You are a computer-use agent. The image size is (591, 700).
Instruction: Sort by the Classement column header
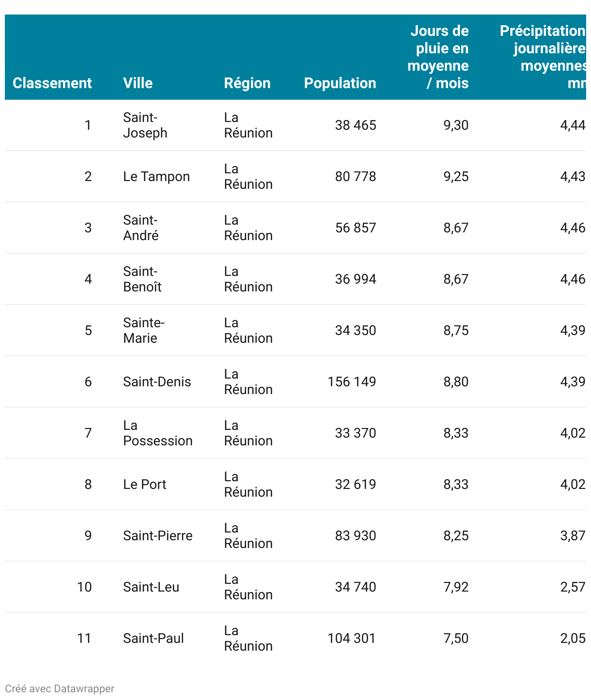click(52, 83)
